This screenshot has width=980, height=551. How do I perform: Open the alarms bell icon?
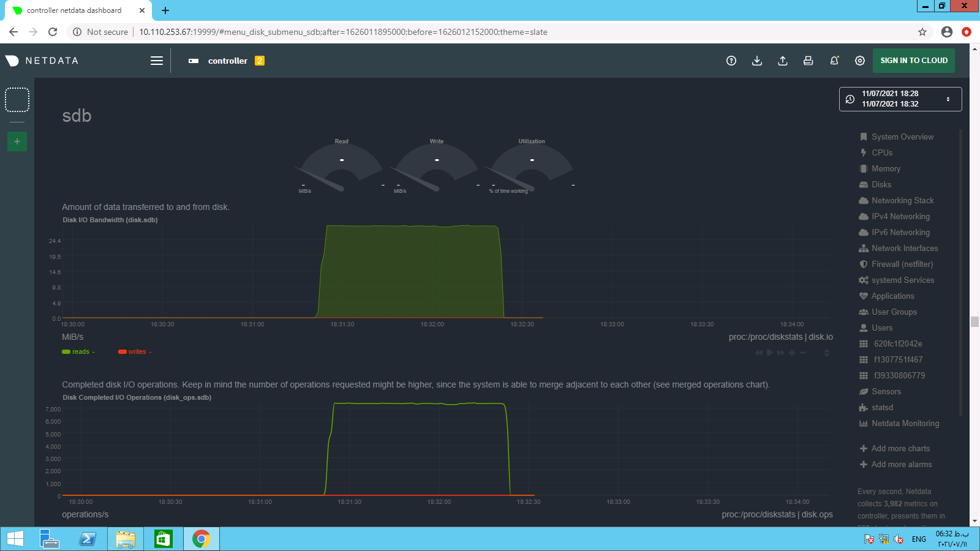(834, 61)
